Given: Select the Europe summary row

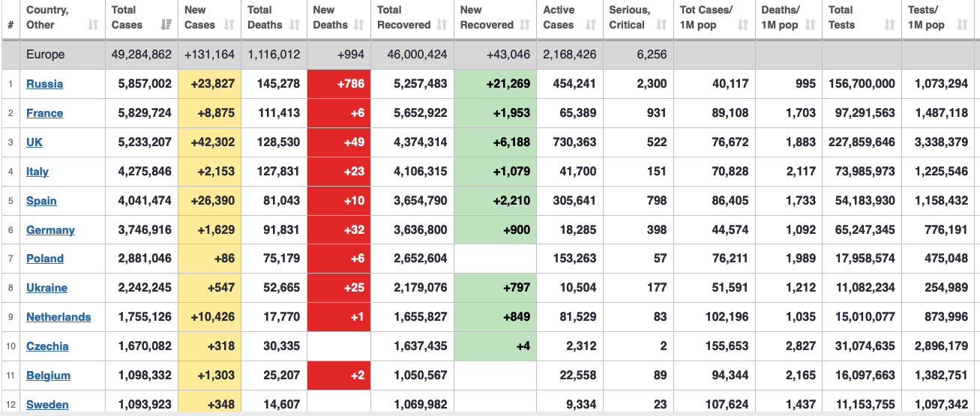Looking at the screenshot, I should click(x=490, y=55).
